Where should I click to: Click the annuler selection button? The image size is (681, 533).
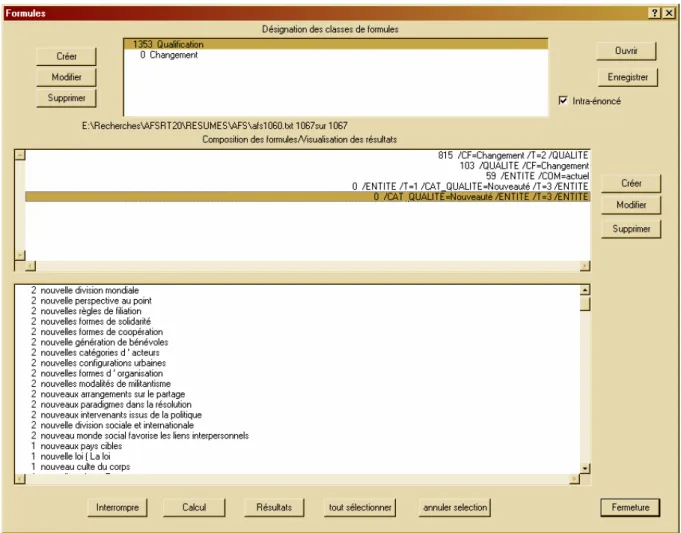[x=455, y=507]
